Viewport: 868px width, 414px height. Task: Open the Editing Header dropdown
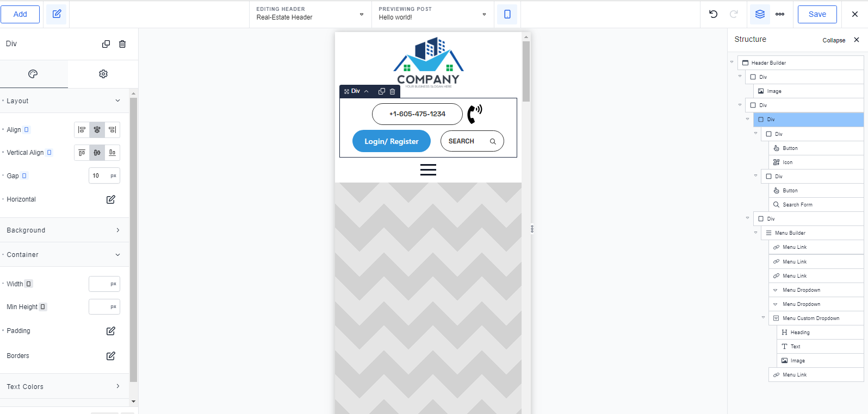coord(310,14)
